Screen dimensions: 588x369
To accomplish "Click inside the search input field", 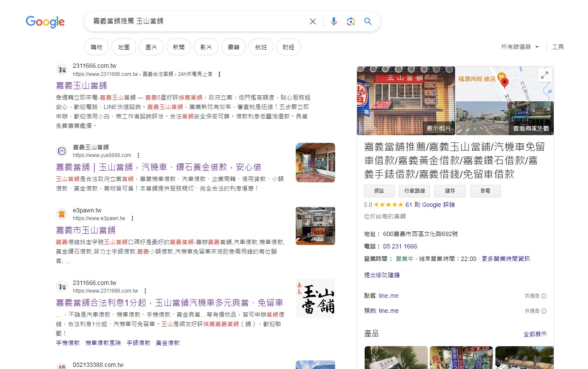I will coord(193,21).
